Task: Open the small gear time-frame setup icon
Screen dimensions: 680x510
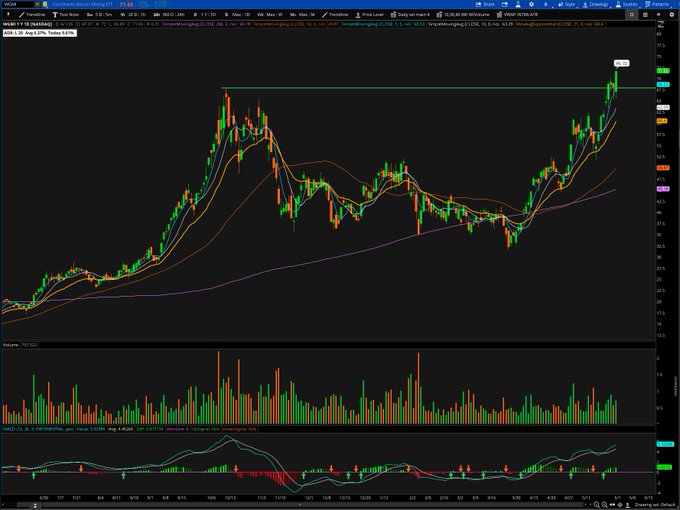Action: (x=546, y=4)
